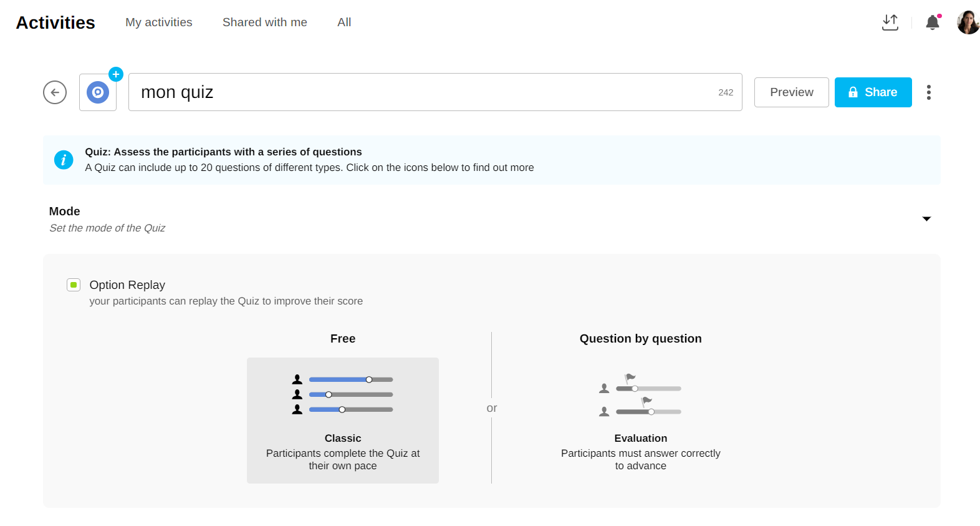Click the quiz title input field
This screenshot has width=980, height=526.
pos(424,92)
